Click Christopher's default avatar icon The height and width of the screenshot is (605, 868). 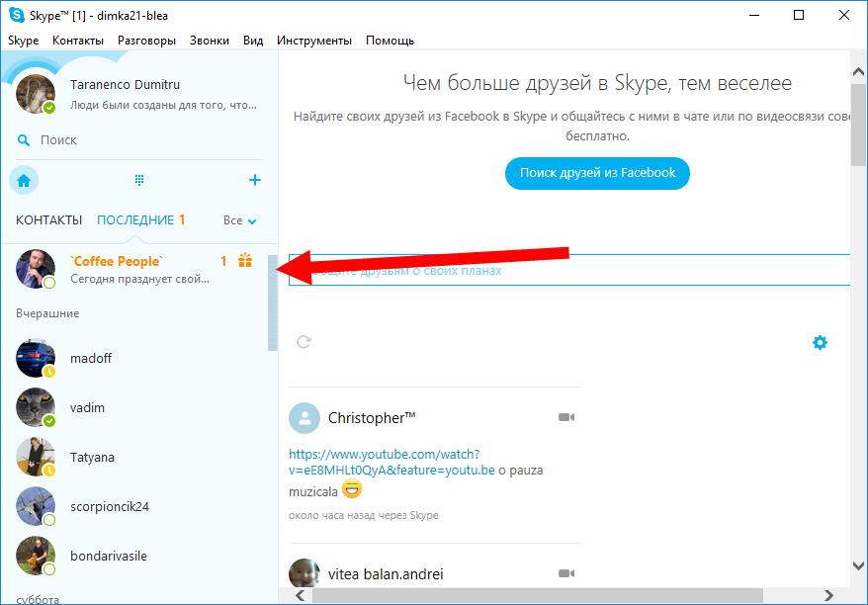coord(304,418)
